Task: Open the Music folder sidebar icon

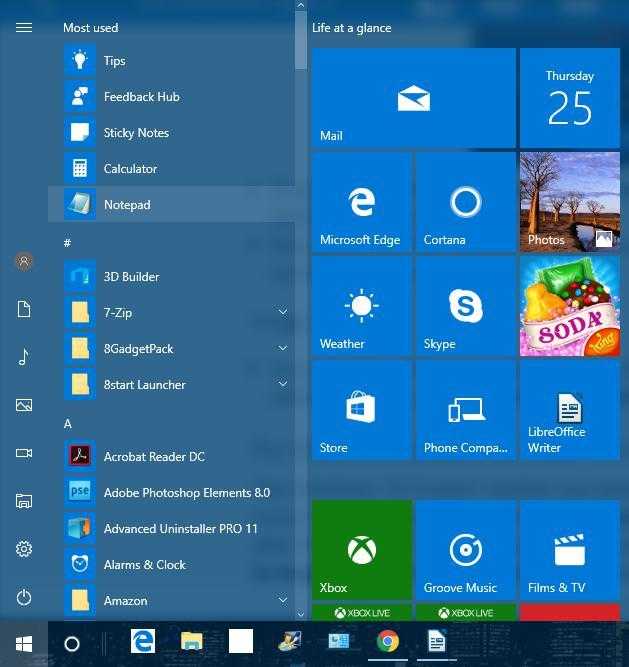Action: [24, 356]
